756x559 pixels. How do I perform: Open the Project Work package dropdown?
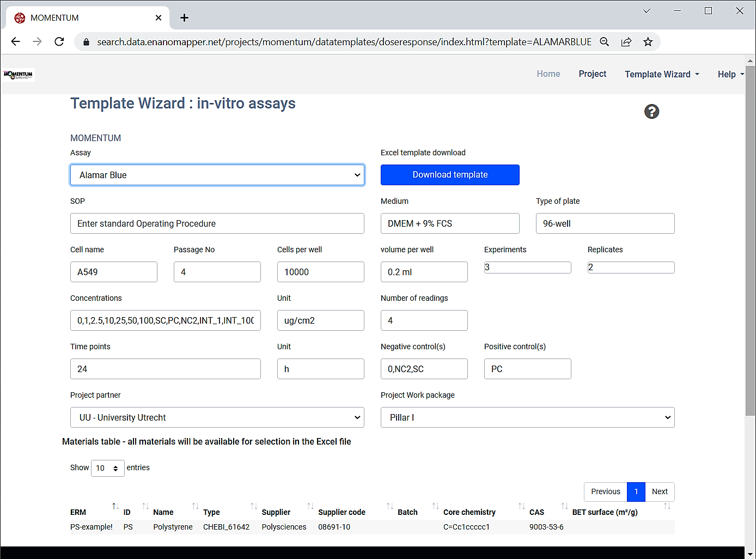pyautogui.click(x=527, y=417)
